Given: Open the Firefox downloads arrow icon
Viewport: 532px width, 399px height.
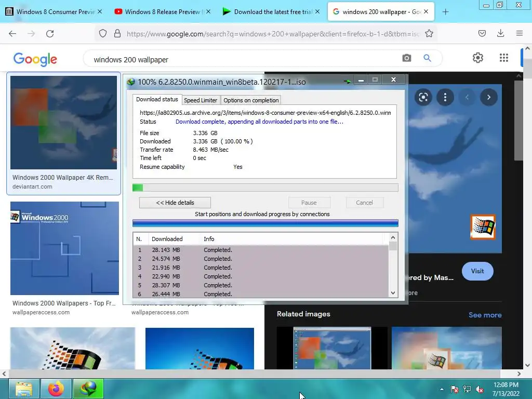Looking at the screenshot, I should [500, 33].
